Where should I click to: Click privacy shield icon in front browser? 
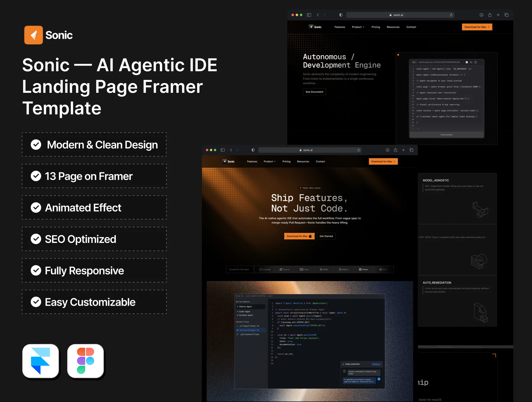253,150
